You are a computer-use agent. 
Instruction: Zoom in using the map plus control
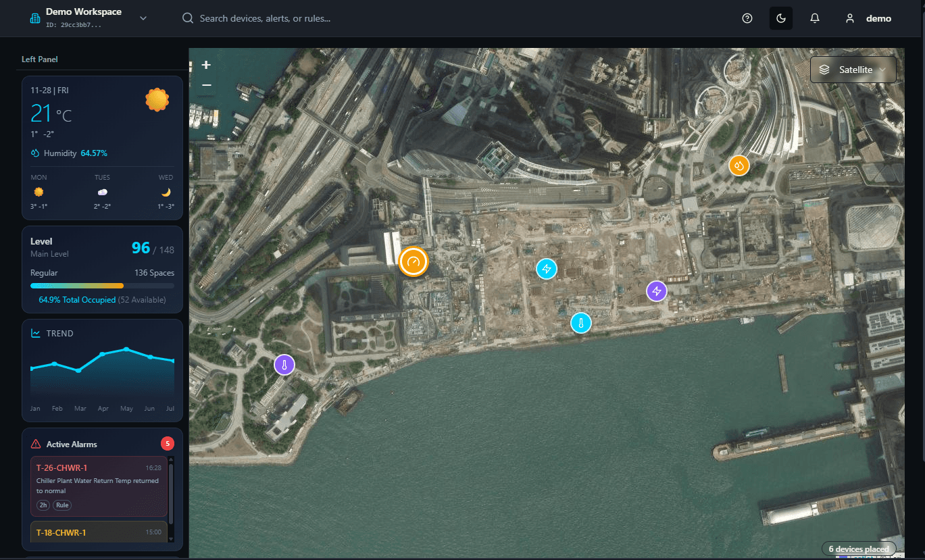point(205,65)
